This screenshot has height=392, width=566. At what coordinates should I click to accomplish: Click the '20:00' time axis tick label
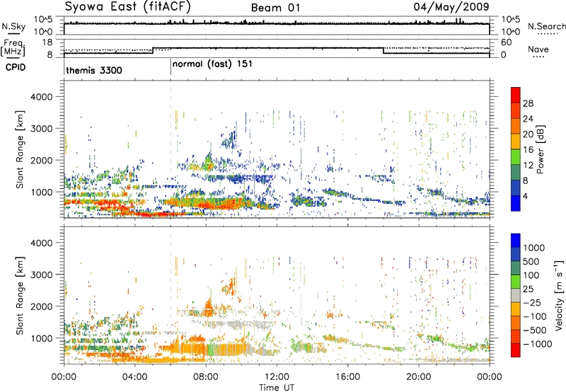[419, 376]
